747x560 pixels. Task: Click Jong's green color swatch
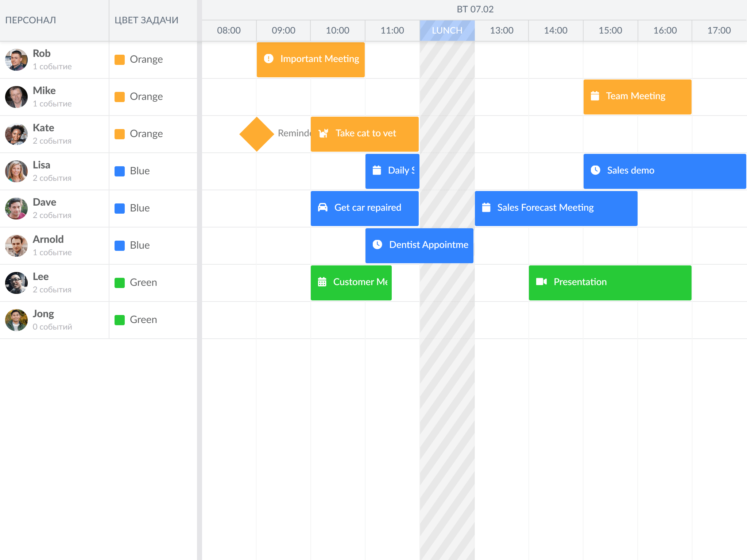[120, 320]
